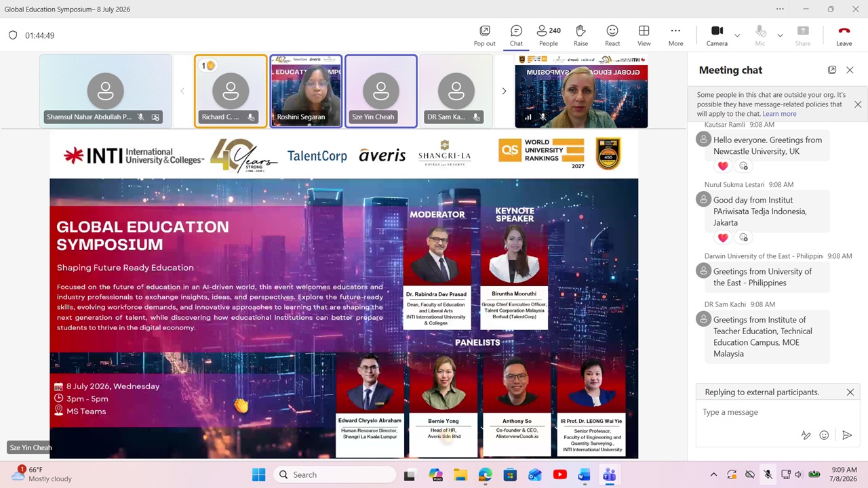This screenshot has width=868, height=488.
Task: Open Microsoft Word from taskbar
Action: pos(584,474)
